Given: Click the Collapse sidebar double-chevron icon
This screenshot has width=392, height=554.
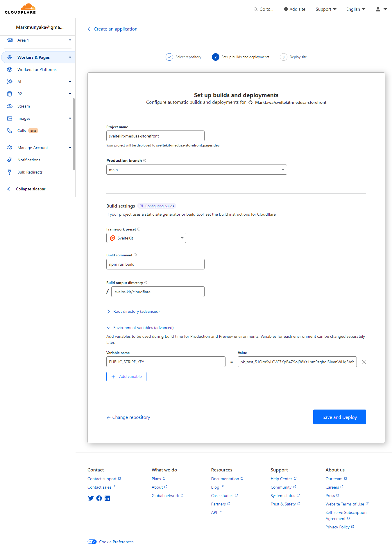Looking at the screenshot, I should [8, 189].
